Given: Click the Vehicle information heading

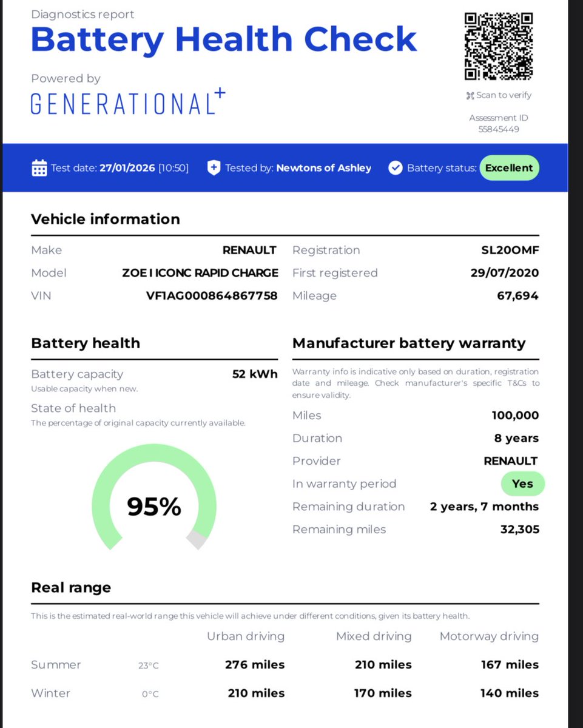Looking at the screenshot, I should click(106, 219).
